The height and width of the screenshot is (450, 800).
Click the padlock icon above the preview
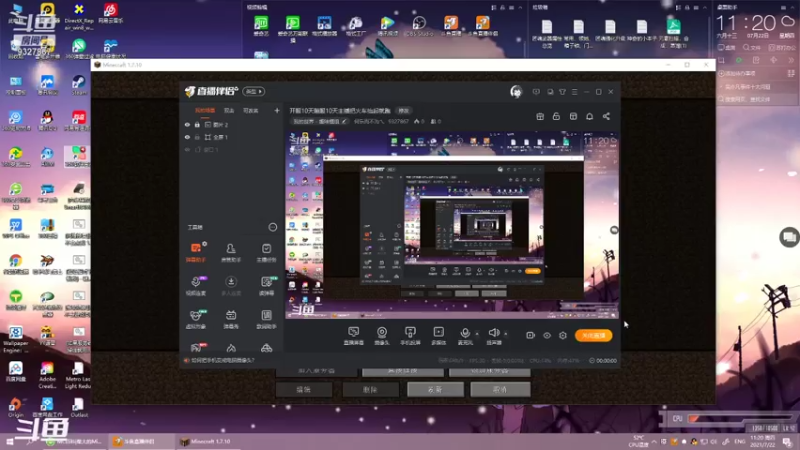point(556,116)
